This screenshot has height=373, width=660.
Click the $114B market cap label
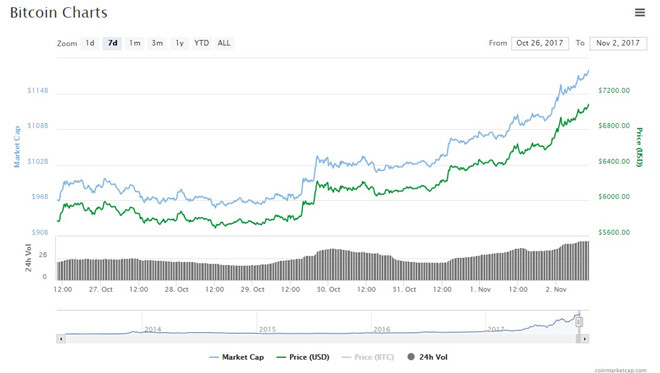[x=38, y=91]
